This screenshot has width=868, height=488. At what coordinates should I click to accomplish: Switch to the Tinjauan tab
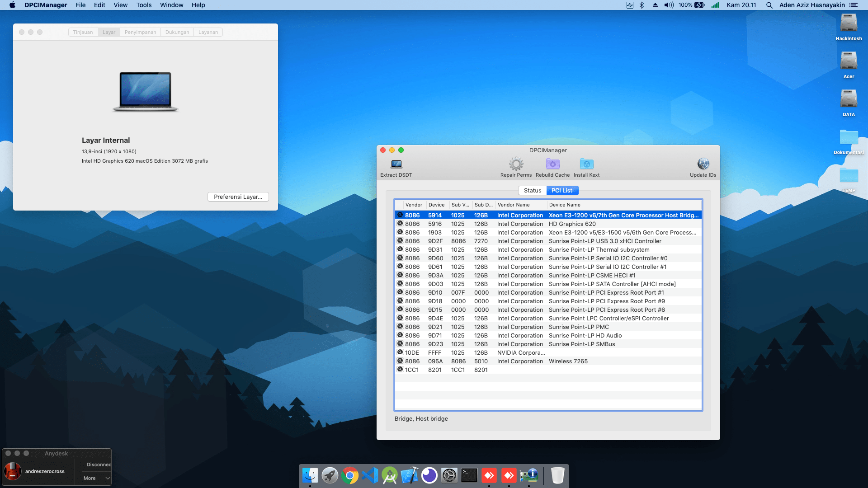[83, 32]
